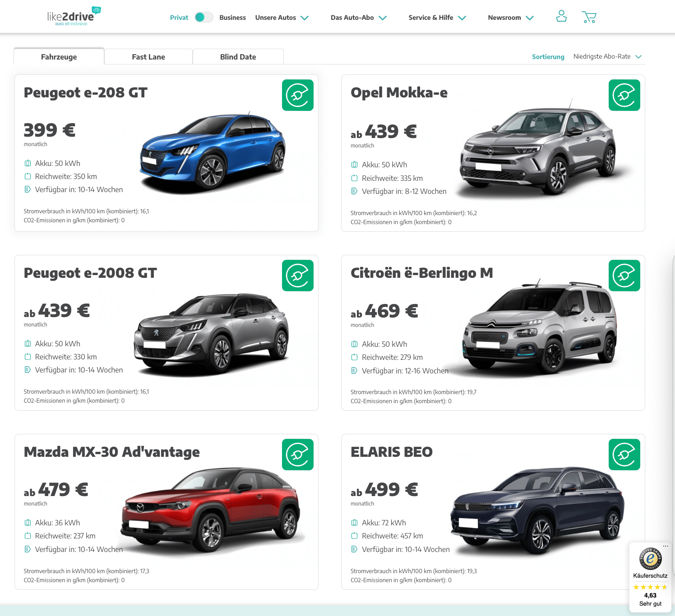Click electric plug badge on Mazda MX-30
Image resolution: width=675 pixels, height=616 pixels.
point(298,455)
